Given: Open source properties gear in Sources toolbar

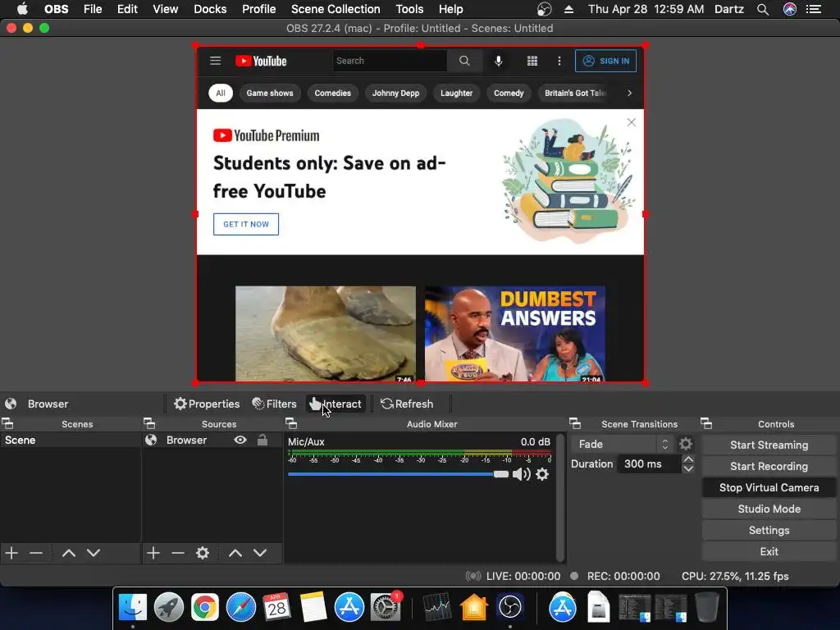Looking at the screenshot, I should click(x=203, y=552).
